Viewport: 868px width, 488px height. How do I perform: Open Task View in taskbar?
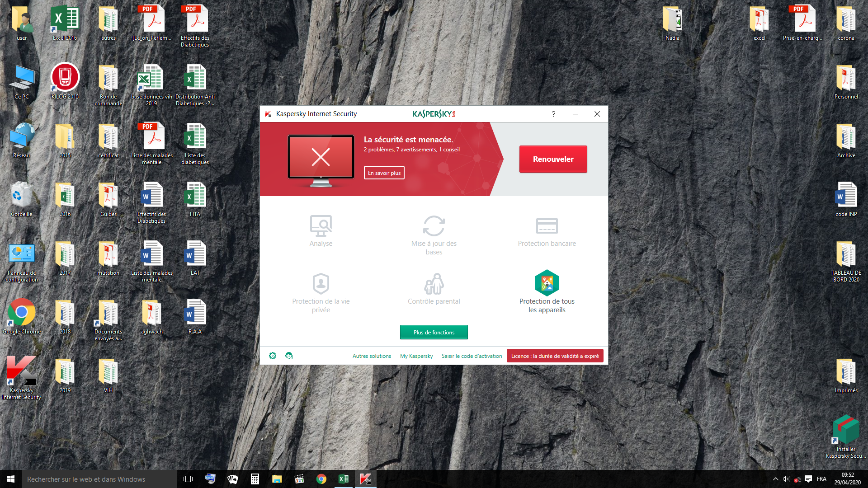pos(188,479)
